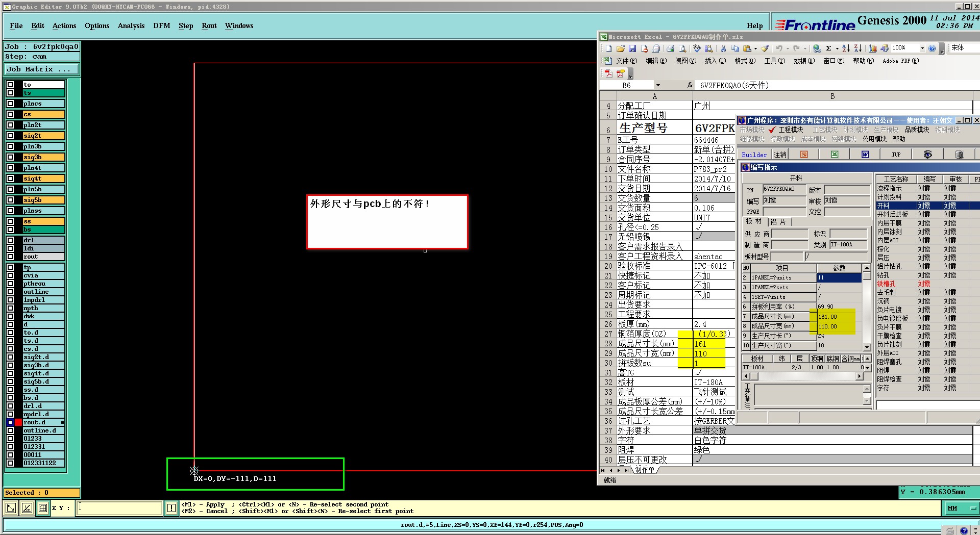Open the File menu in Graphic Editor
The height and width of the screenshot is (535, 980).
coord(16,26)
